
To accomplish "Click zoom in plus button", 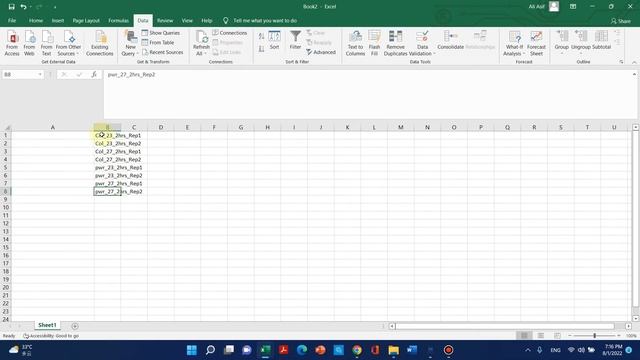I will point(619,336).
